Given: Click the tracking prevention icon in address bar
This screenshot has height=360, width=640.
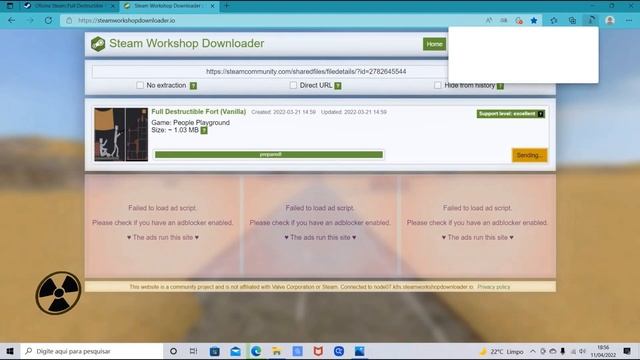Looking at the screenshot, I should point(519,20).
